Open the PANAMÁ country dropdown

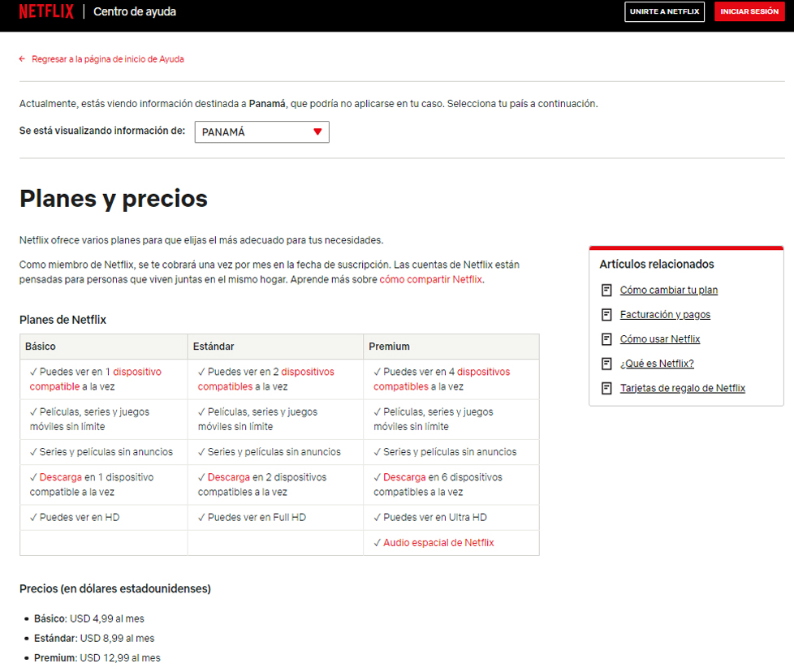coord(261,132)
